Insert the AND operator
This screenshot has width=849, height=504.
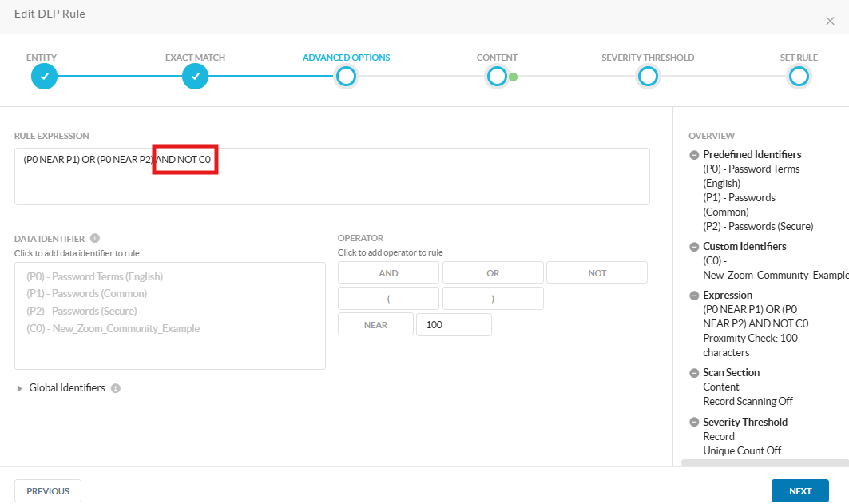coord(388,273)
